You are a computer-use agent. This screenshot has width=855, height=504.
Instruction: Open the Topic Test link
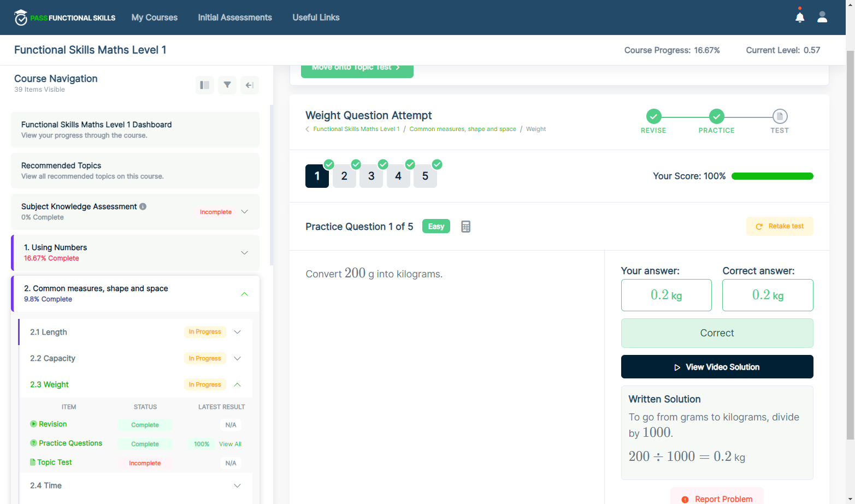pyautogui.click(x=55, y=462)
